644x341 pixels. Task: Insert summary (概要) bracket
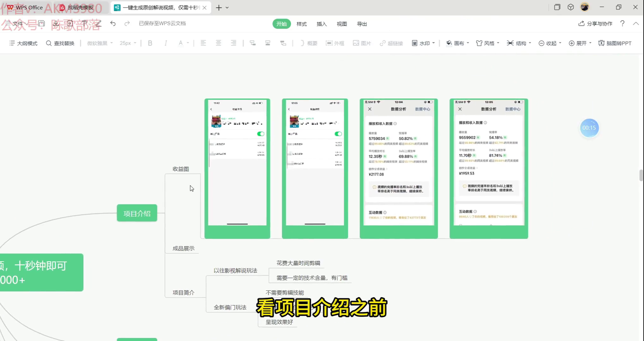tap(309, 43)
